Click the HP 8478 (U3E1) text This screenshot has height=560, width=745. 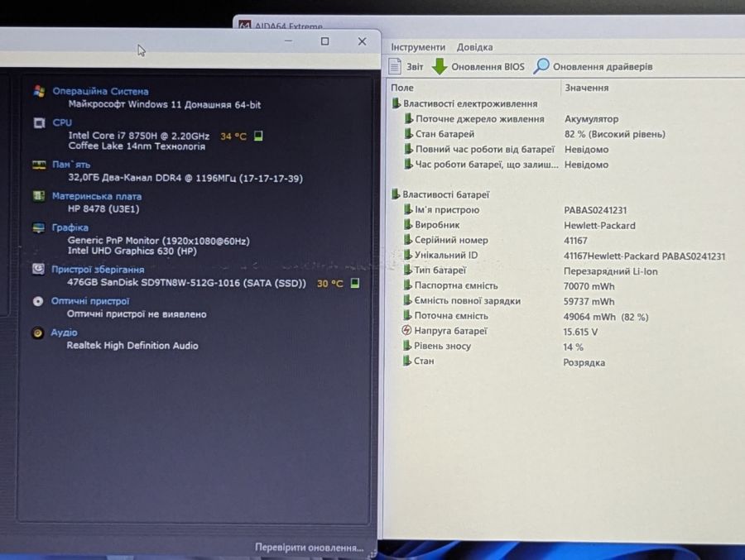click(x=103, y=209)
